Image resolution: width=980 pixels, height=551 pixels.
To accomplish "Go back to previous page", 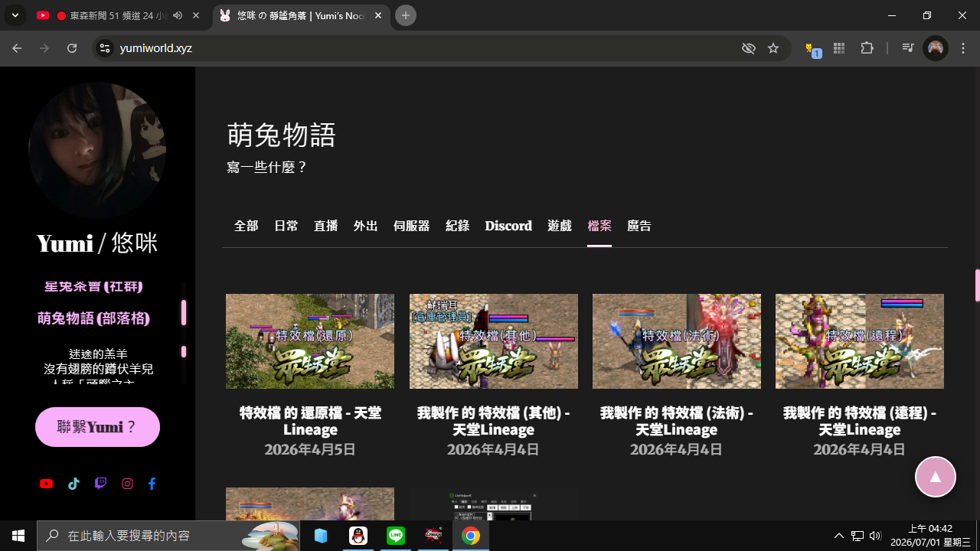I will tap(17, 48).
